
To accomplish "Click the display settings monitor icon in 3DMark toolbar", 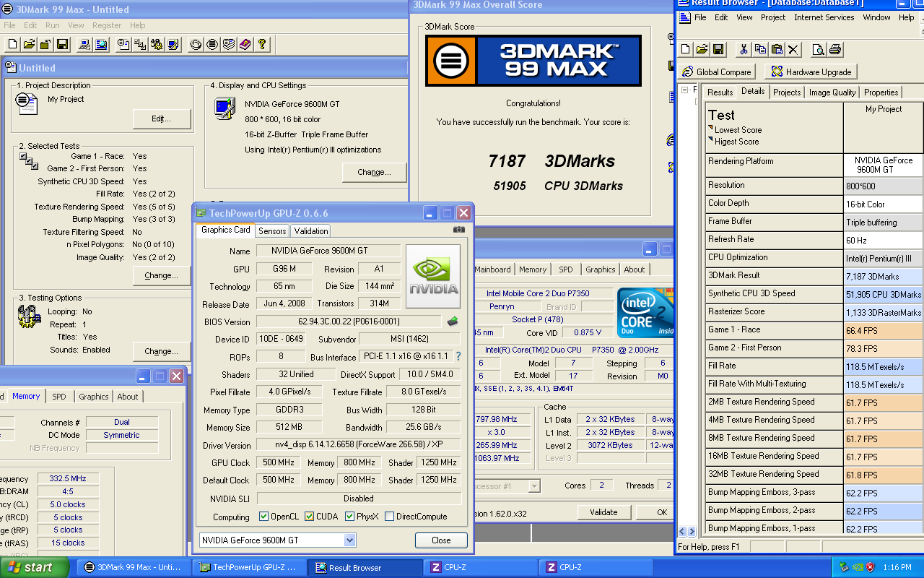I will coord(173,44).
